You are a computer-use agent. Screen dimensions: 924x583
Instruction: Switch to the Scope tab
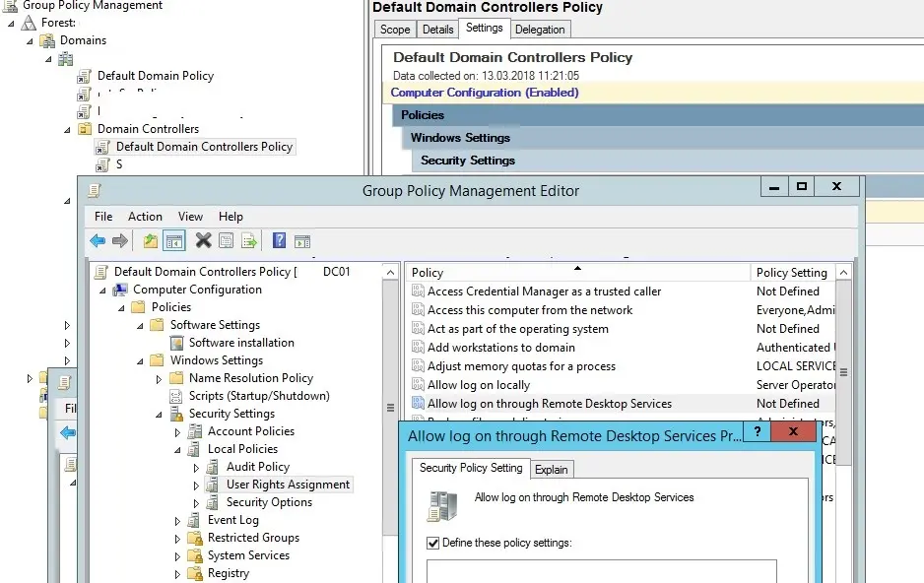point(395,30)
